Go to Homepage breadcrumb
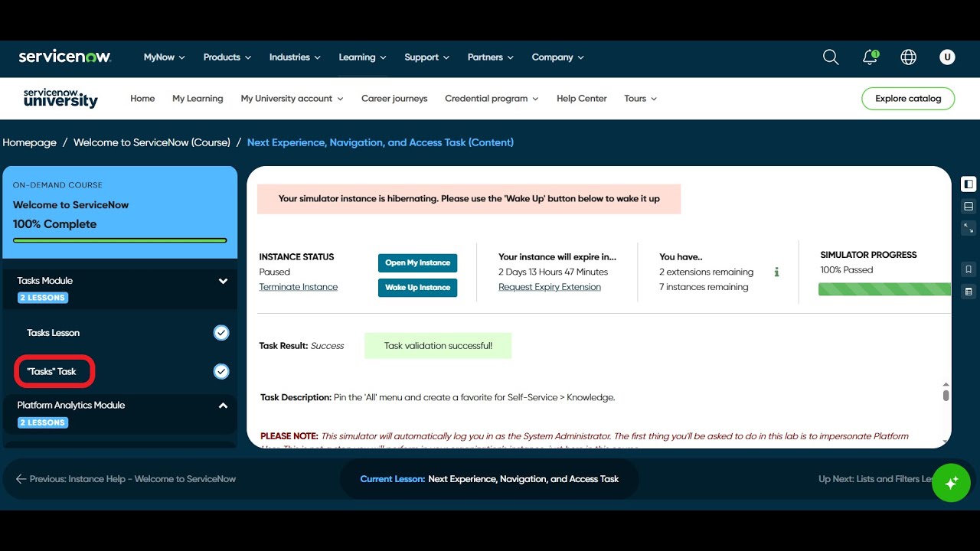The height and width of the screenshot is (551, 980). [30, 142]
